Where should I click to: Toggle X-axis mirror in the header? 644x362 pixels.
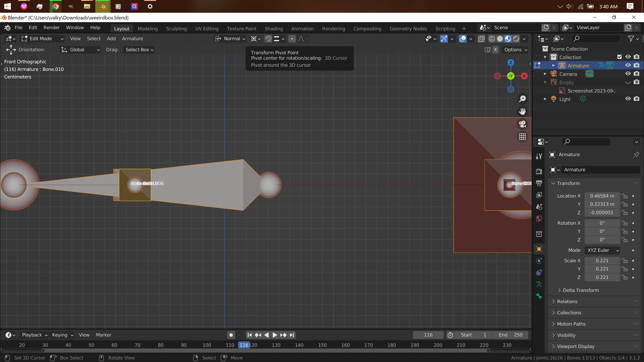coord(495,50)
